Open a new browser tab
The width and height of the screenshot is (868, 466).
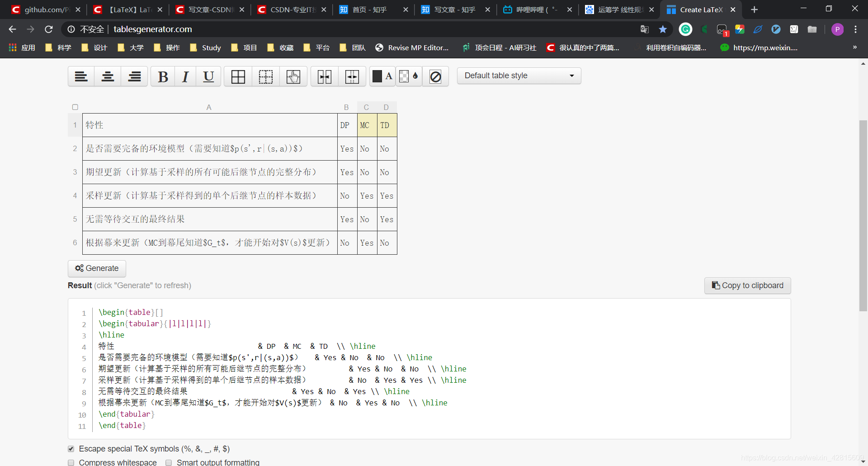point(754,10)
